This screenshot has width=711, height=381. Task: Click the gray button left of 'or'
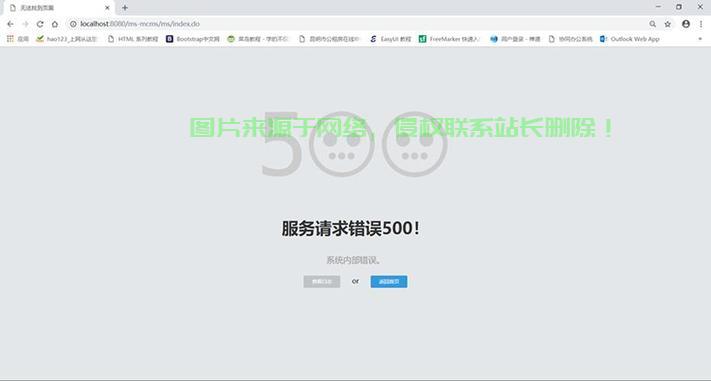pyautogui.click(x=321, y=282)
